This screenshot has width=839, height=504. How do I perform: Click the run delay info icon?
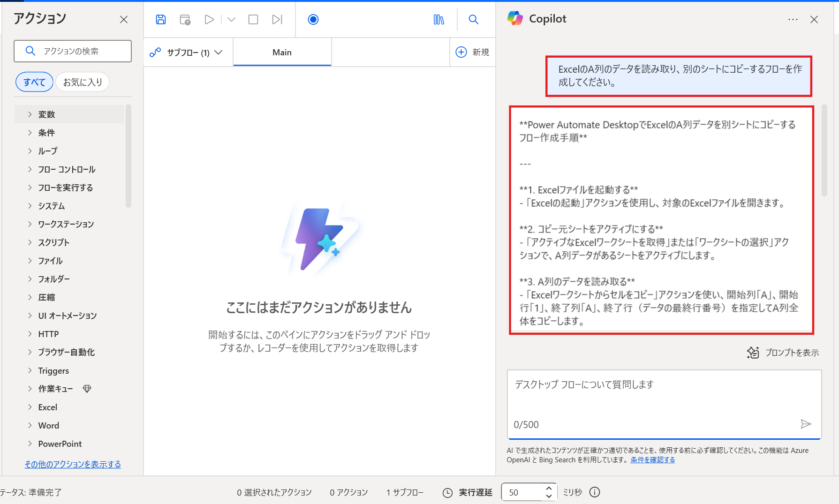(x=595, y=492)
